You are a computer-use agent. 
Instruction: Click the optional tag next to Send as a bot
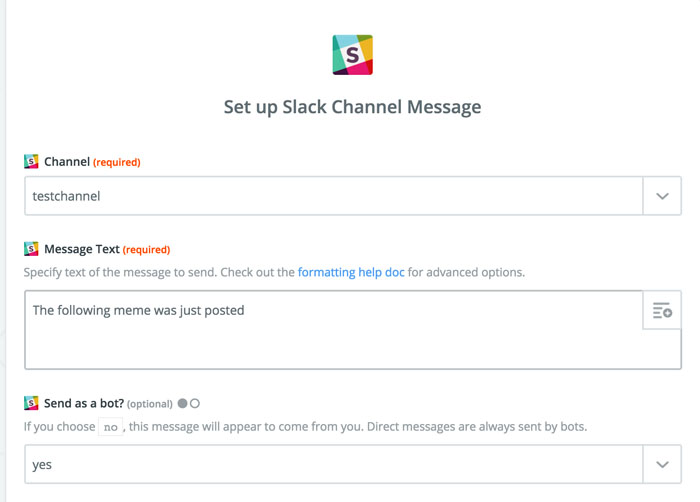(150, 404)
